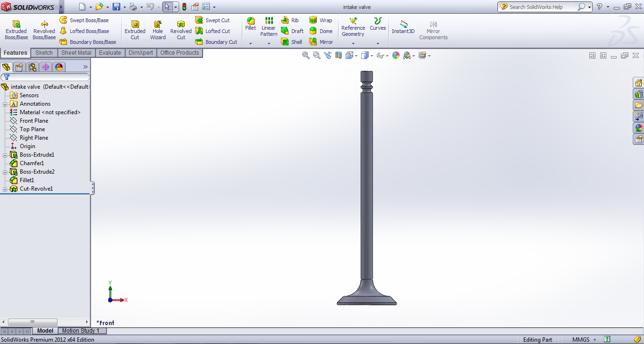Select the Wrap tool
The width and height of the screenshot is (644, 344).
tap(321, 20)
